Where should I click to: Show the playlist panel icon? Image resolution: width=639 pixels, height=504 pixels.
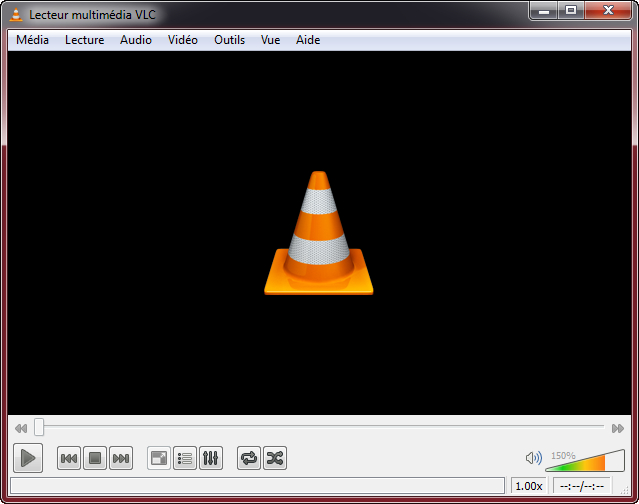[x=185, y=458]
